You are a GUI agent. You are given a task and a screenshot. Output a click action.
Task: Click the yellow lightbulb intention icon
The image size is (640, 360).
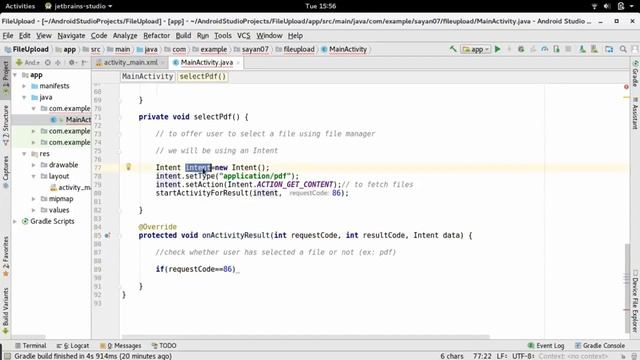click(128, 167)
